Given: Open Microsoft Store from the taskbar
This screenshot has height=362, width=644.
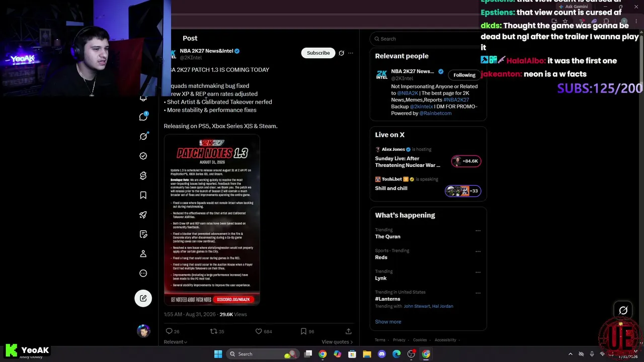Looking at the screenshot, I should (352, 354).
